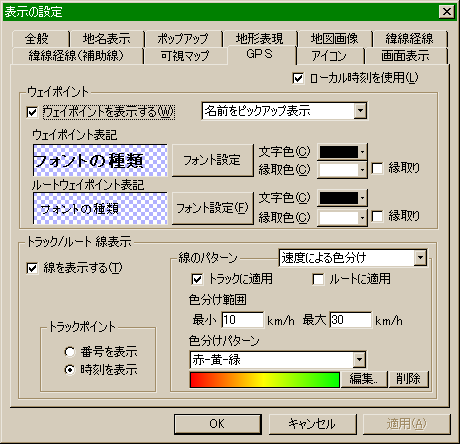Select the アイコン tab
Viewport: 460px width, 444px height.
click(330, 56)
